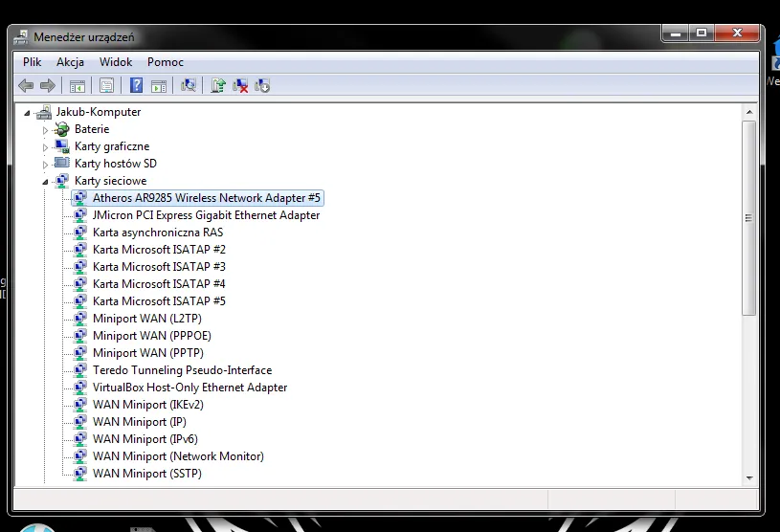This screenshot has width=780, height=532.
Task: Expand the Karty graficzne category
Action: click(x=45, y=147)
